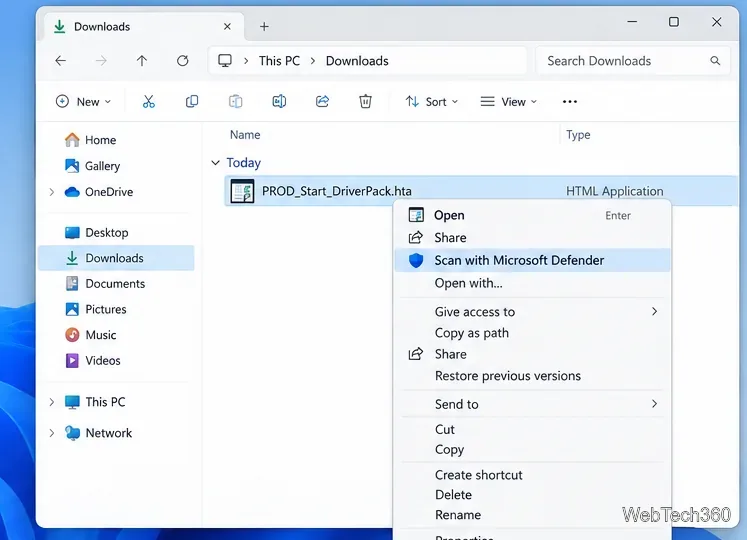Image resolution: width=747 pixels, height=540 pixels.
Task: Open Give access to submenu
Action: pyautogui.click(x=532, y=312)
